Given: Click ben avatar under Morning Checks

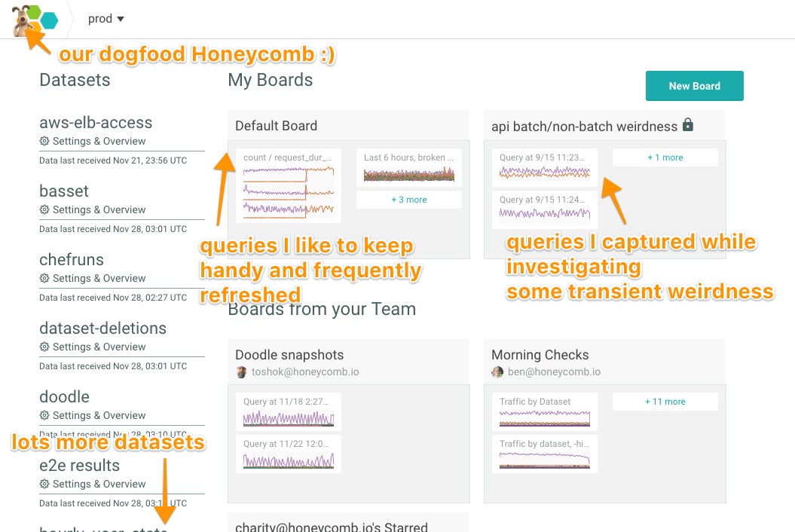Looking at the screenshot, I should 497,372.
